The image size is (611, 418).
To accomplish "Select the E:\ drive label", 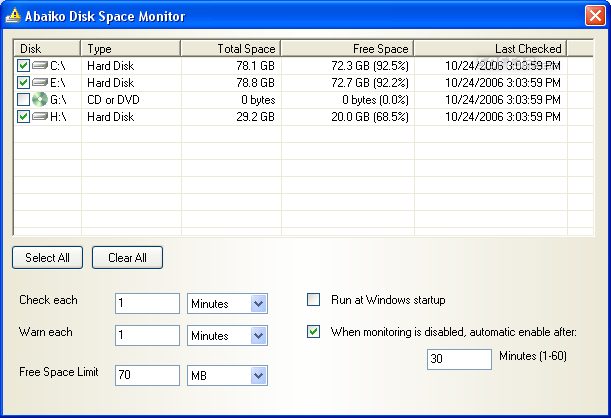I will [58, 83].
